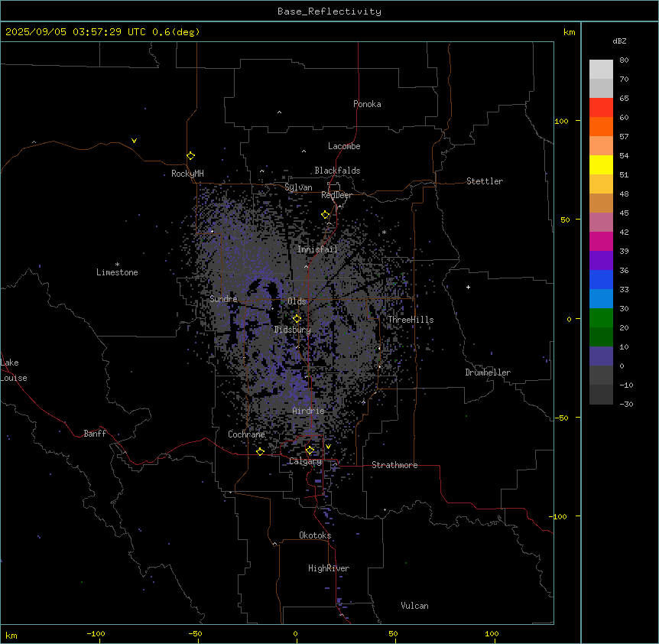Click the Vulcan label
This screenshot has height=644, width=659.
[x=415, y=606]
